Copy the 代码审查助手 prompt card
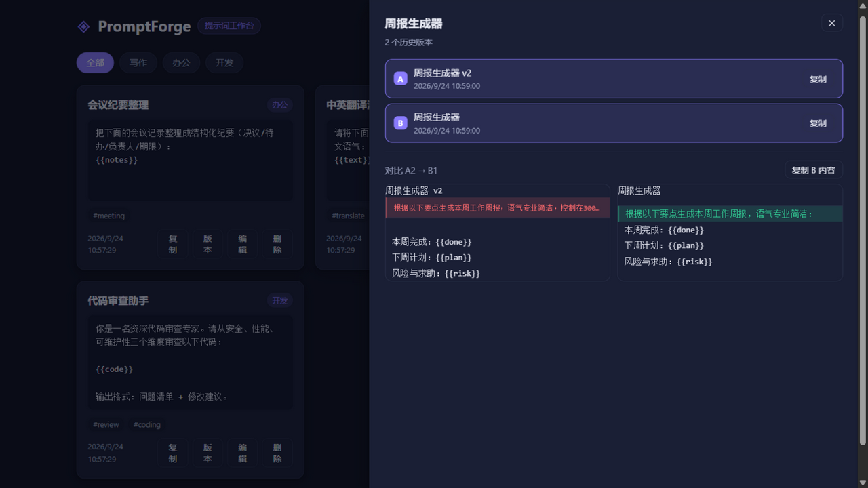The height and width of the screenshot is (488, 868). point(173,453)
